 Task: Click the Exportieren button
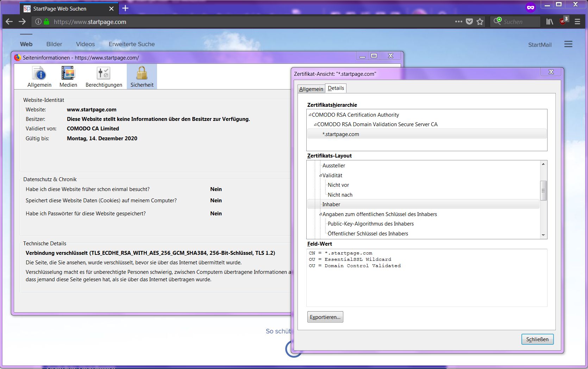[325, 317]
